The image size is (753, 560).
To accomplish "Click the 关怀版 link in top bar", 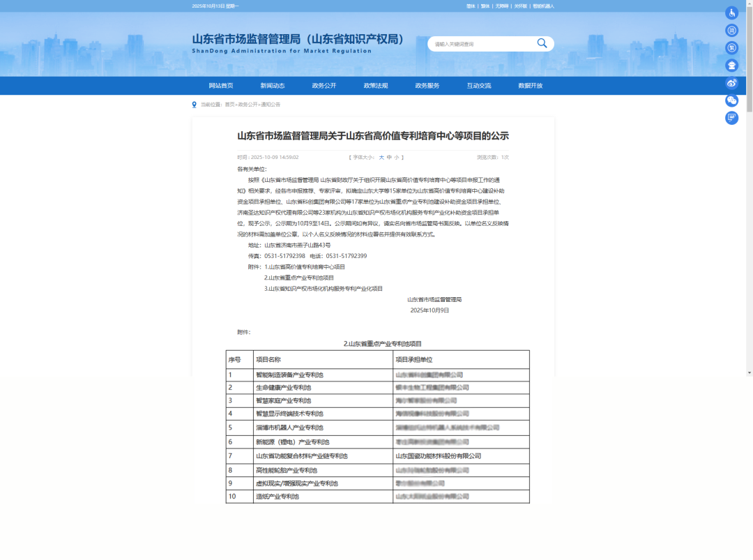I will point(521,6).
